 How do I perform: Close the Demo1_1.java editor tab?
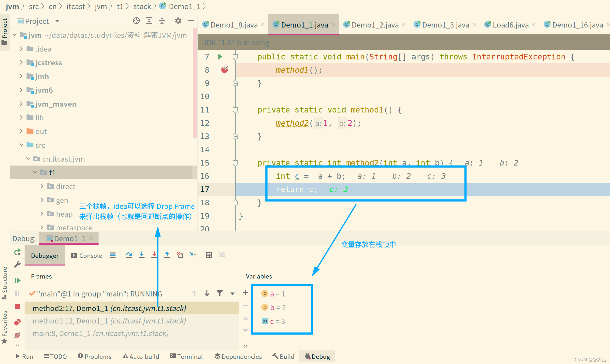[x=333, y=24]
